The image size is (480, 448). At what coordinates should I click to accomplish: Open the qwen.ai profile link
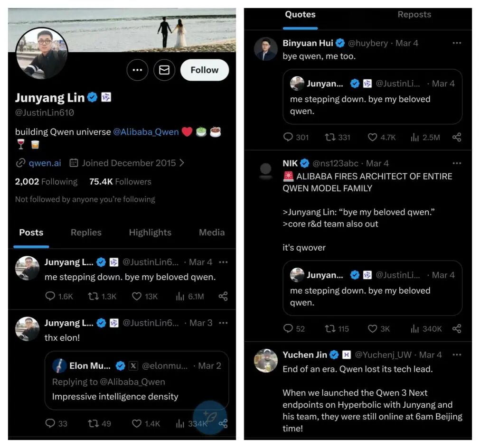[45, 163]
